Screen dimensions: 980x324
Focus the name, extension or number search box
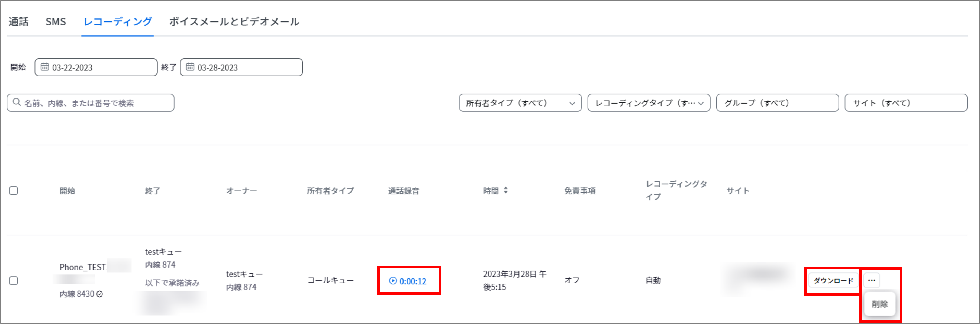pyautogui.click(x=91, y=103)
